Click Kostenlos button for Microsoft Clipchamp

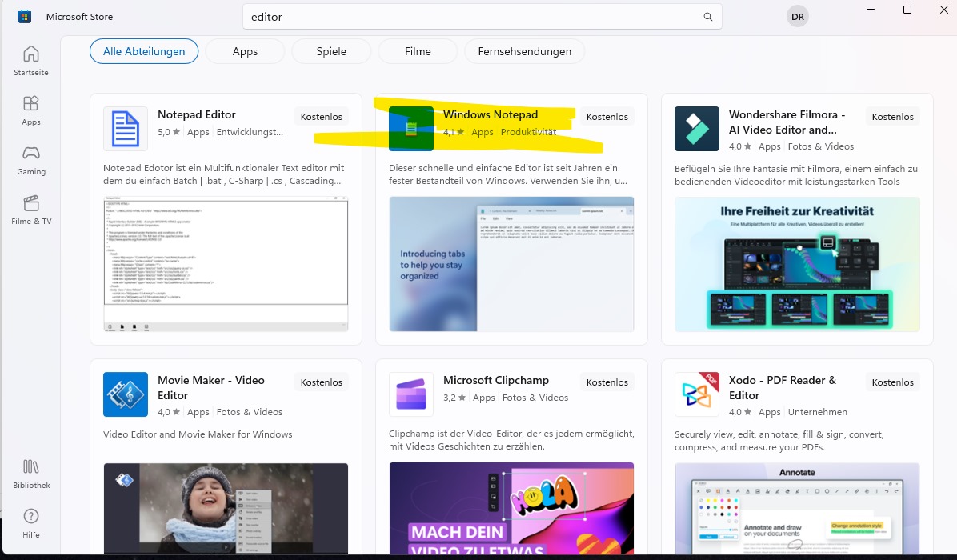(x=607, y=382)
